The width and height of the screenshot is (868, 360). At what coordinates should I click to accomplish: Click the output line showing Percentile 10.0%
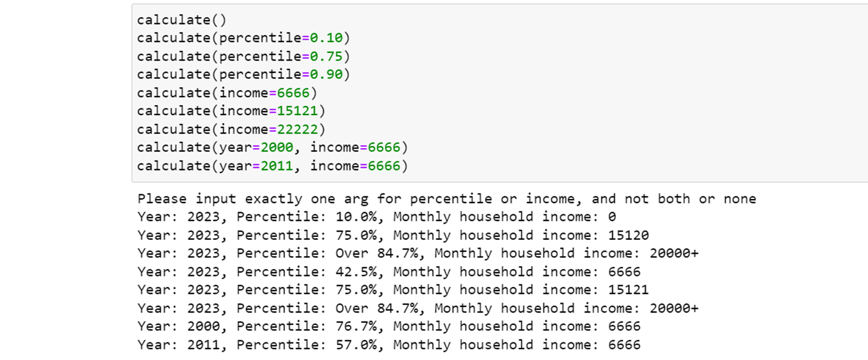click(x=376, y=217)
